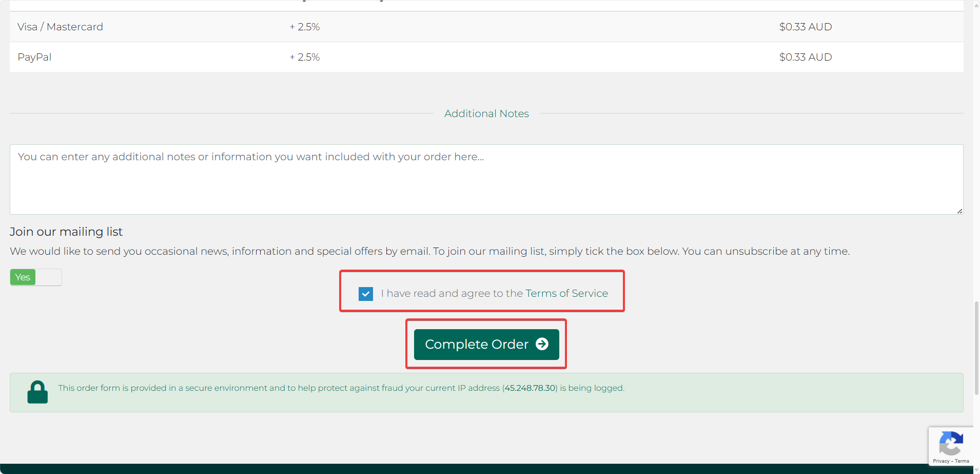Screen dimensions: 980x474
Task: Open the Terms of Service link
Action: pyautogui.click(x=566, y=293)
